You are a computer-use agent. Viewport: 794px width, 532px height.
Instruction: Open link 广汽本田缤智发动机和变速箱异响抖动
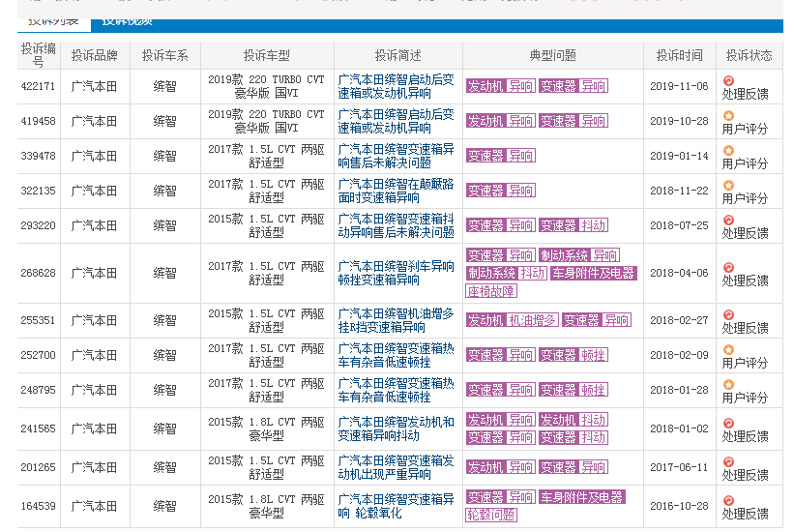tap(396, 429)
